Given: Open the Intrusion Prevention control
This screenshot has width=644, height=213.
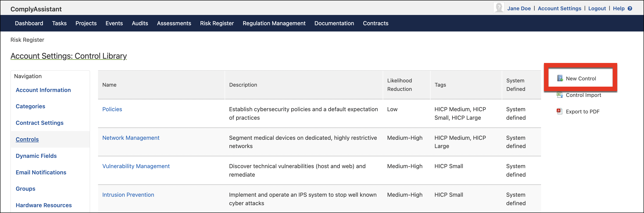Looking at the screenshot, I should pos(128,195).
